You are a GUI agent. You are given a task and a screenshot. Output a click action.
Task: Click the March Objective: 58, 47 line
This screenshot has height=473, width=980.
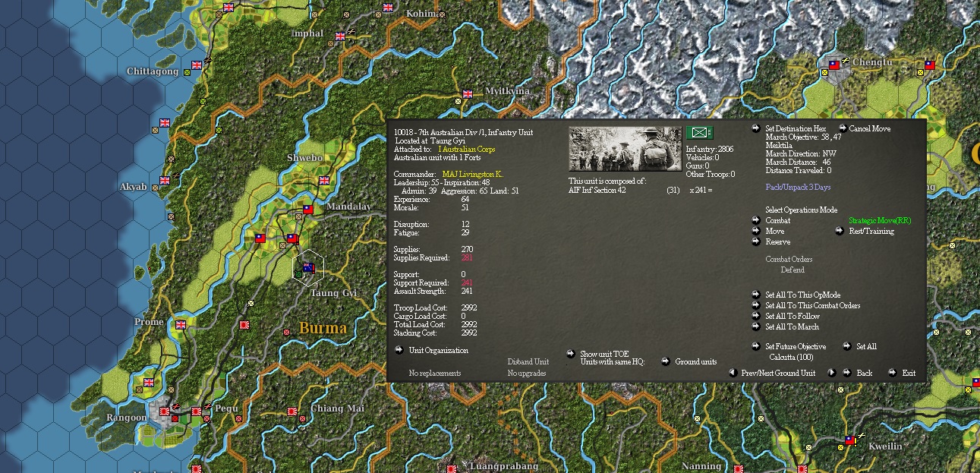tap(803, 137)
